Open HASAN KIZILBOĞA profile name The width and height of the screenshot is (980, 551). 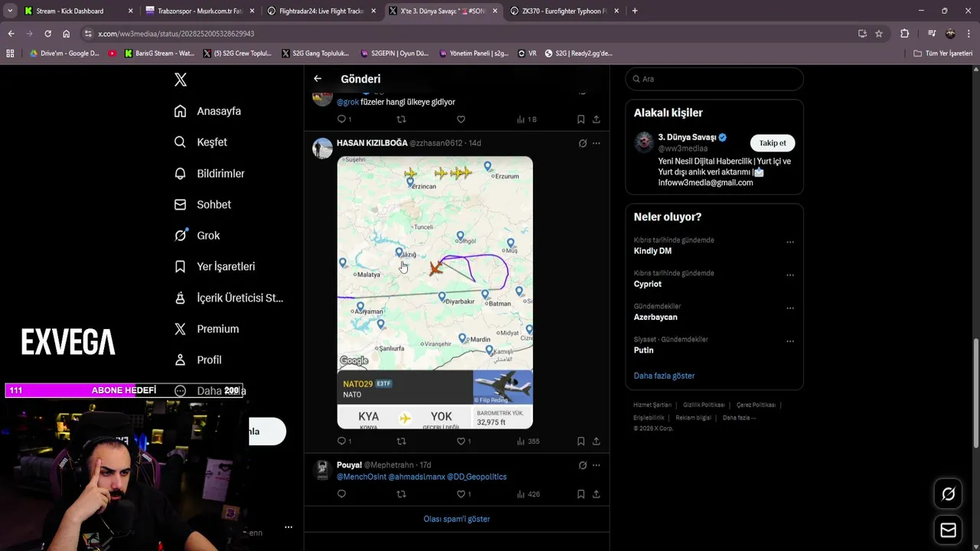[x=372, y=143]
